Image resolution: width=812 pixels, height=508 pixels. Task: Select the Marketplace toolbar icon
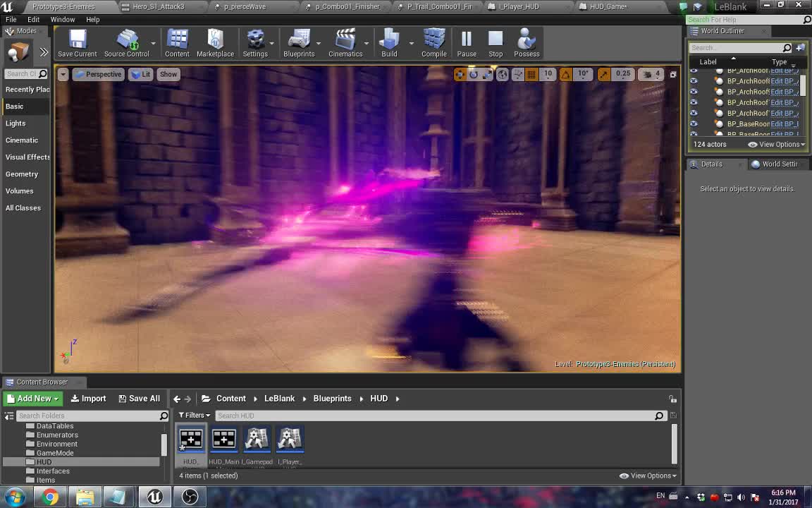(x=215, y=42)
